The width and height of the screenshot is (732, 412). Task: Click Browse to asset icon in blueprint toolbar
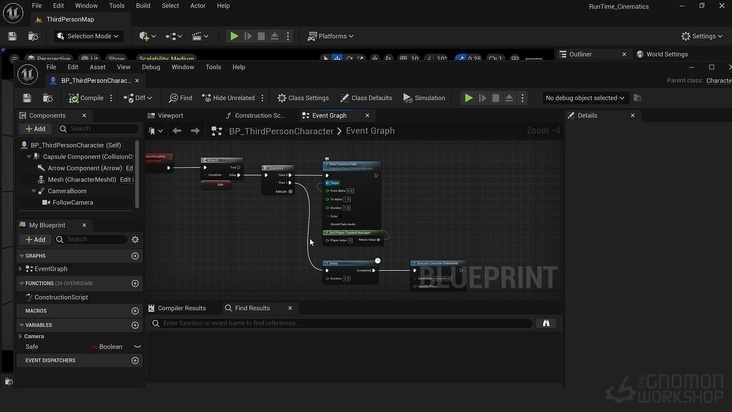48,98
